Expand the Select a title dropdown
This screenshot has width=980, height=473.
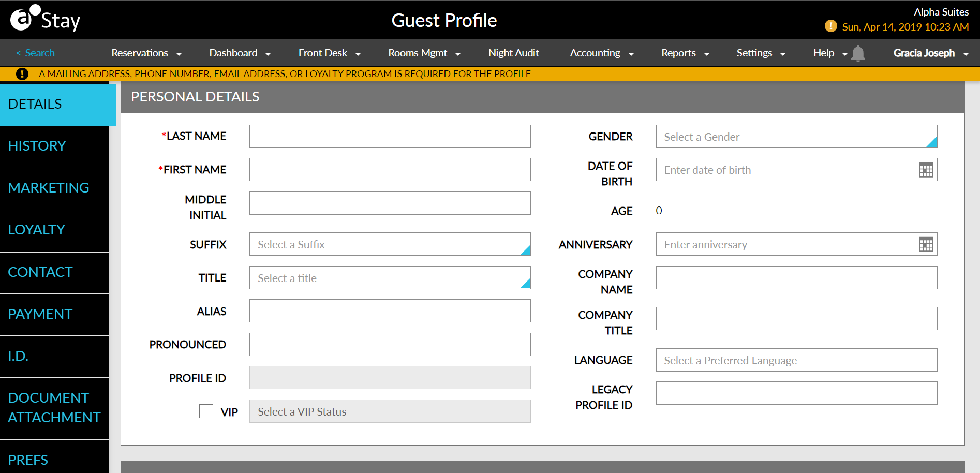coord(390,278)
